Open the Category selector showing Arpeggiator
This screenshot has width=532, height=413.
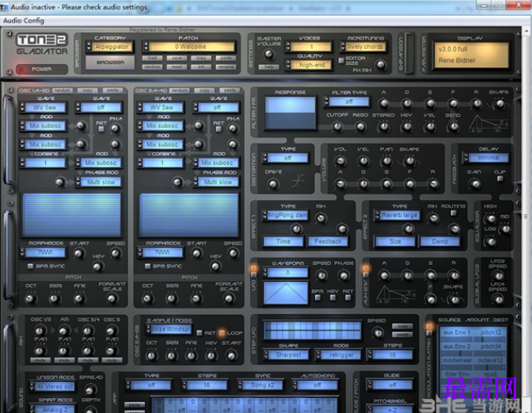[x=110, y=47]
